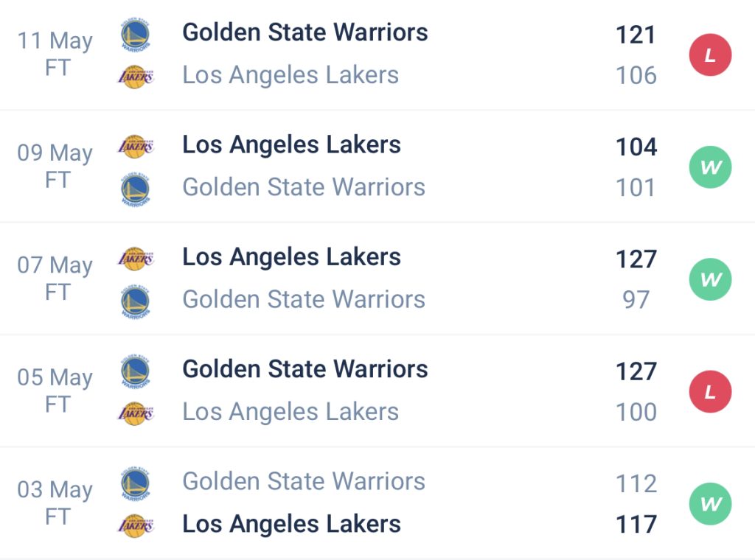Click Lakers logo in 03 May match
Image resolution: width=755 pixels, height=560 pixels.
coord(136,525)
